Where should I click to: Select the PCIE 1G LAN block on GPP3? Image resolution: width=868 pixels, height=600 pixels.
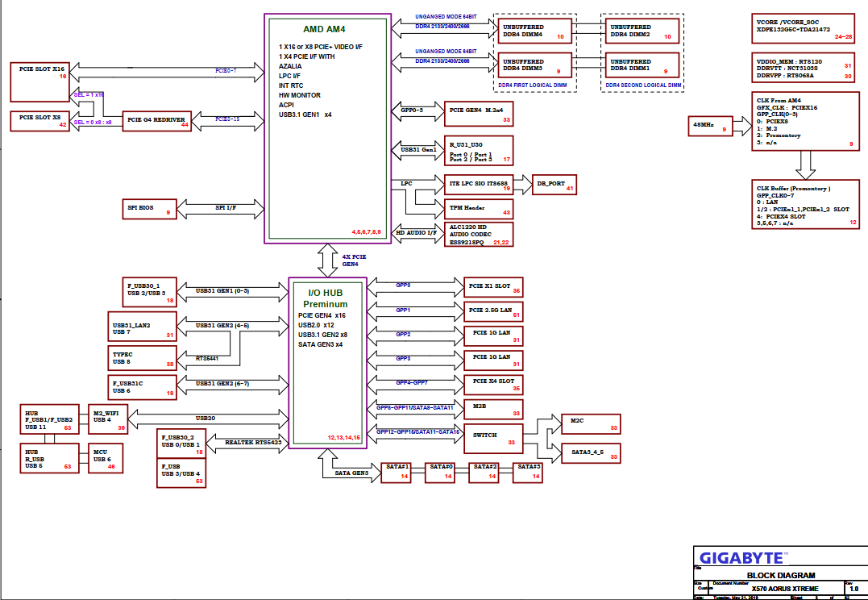click(493, 360)
